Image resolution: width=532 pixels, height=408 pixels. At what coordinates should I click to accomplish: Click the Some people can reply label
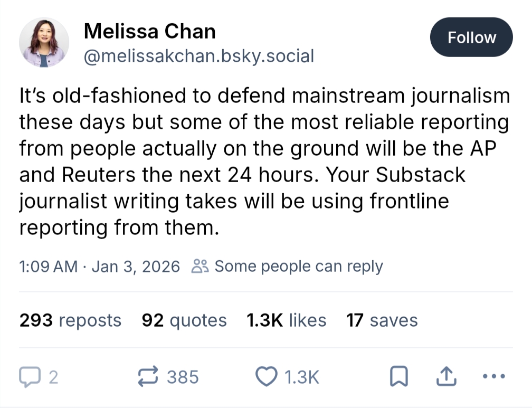[x=298, y=267]
